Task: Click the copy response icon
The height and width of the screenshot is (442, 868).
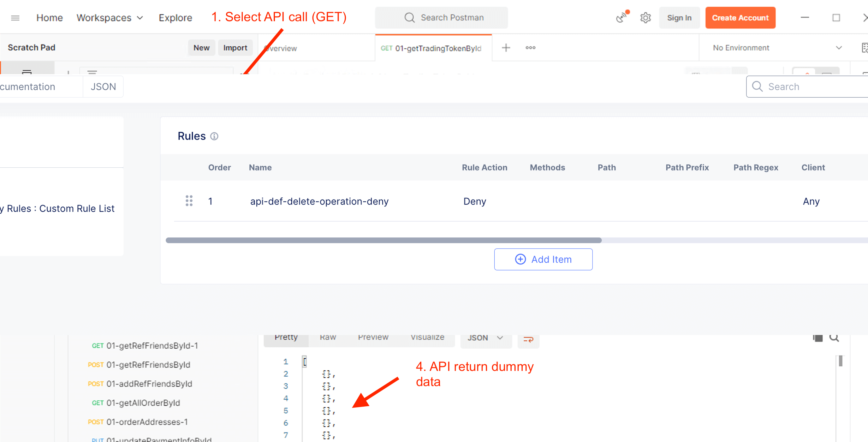Action: (817, 337)
